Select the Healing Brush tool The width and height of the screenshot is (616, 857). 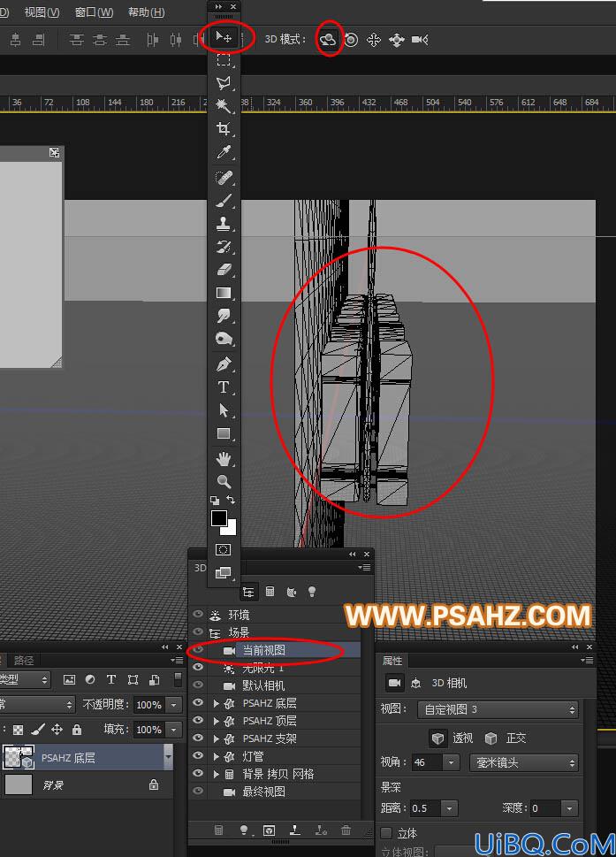click(x=224, y=178)
